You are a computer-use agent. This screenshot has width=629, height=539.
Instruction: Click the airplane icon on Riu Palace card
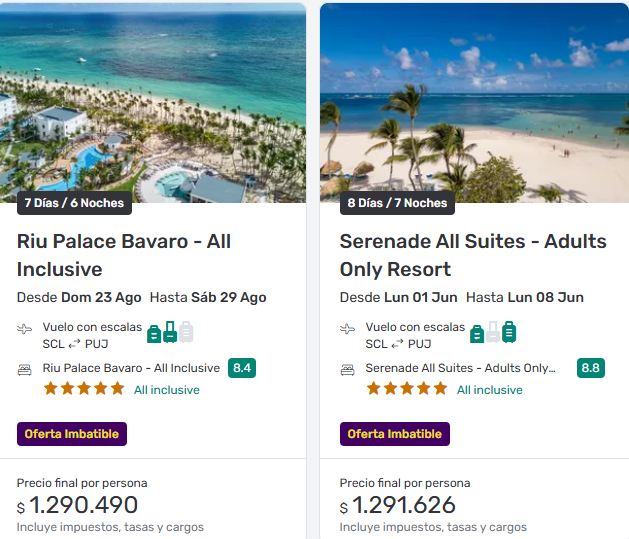pyautogui.click(x=25, y=329)
